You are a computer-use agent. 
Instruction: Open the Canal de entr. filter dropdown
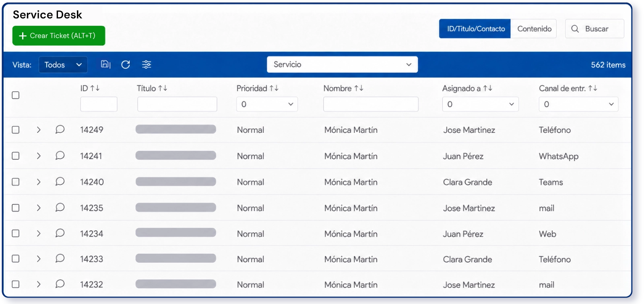[578, 104]
